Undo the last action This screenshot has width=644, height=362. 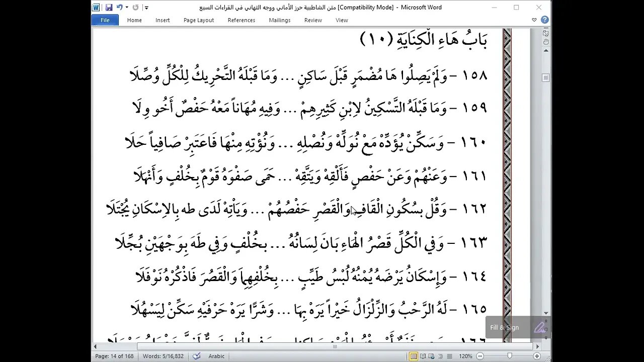[119, 8]
